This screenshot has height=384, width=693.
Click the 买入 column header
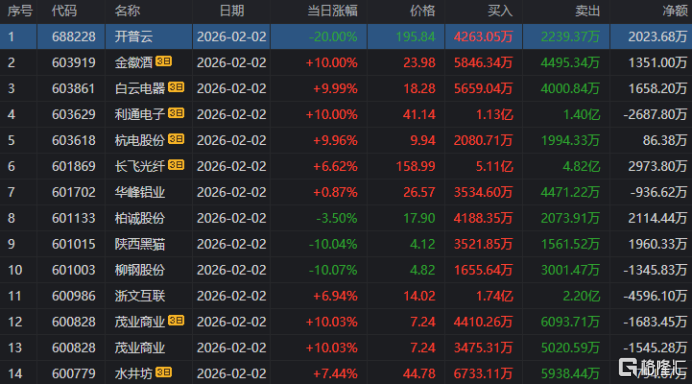coord(500,11)
